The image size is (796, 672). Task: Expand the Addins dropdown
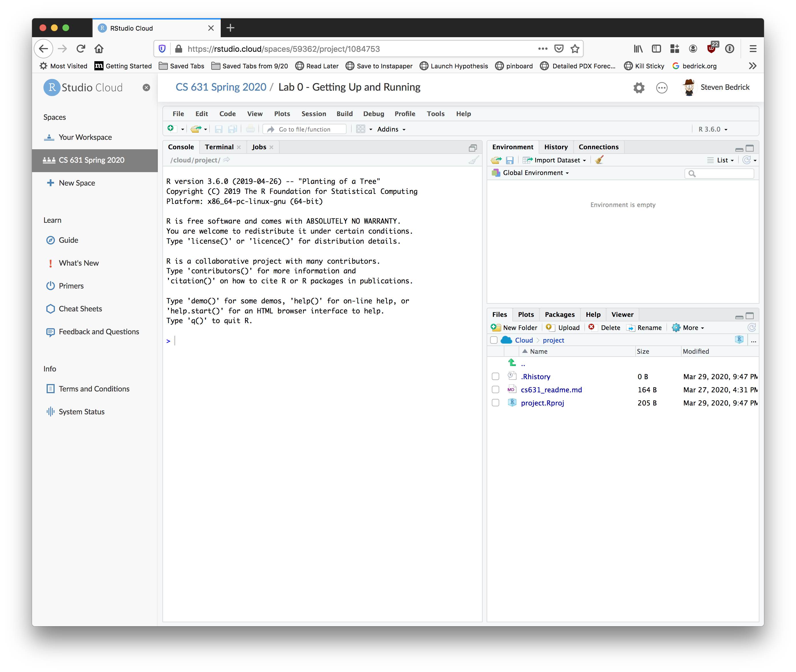[x=391, y=129]
